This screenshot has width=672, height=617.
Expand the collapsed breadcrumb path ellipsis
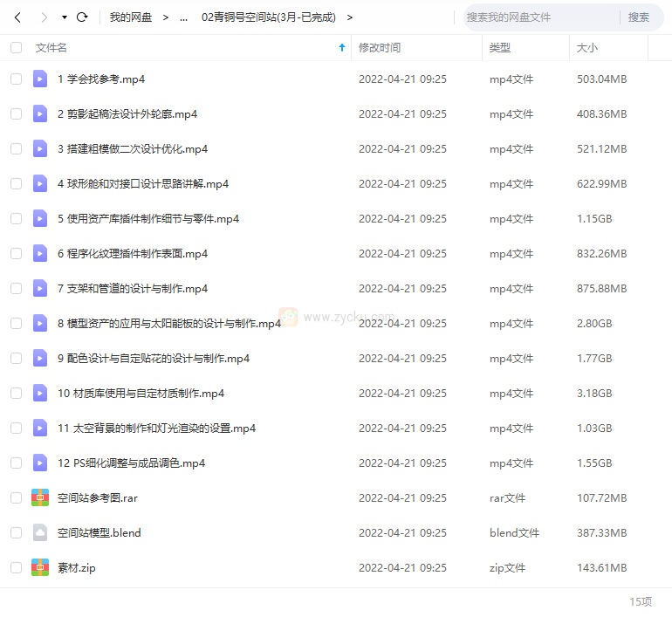click(183, 17)
